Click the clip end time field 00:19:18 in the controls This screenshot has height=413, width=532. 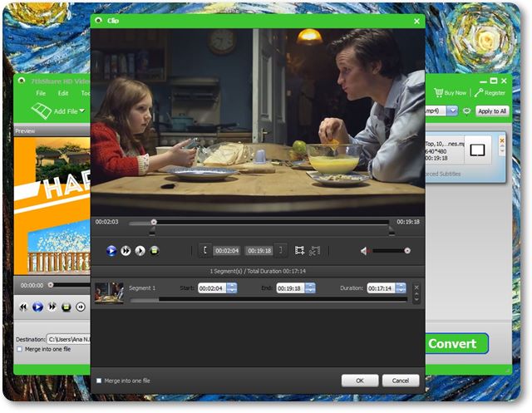pyautogui.click(x=259, y=251)
